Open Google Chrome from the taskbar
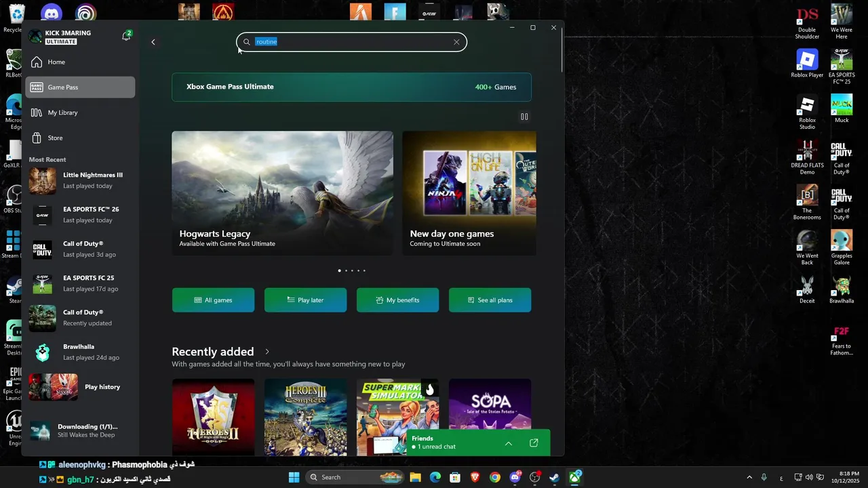This screenshot has width=868, height=488. point(495,477)
